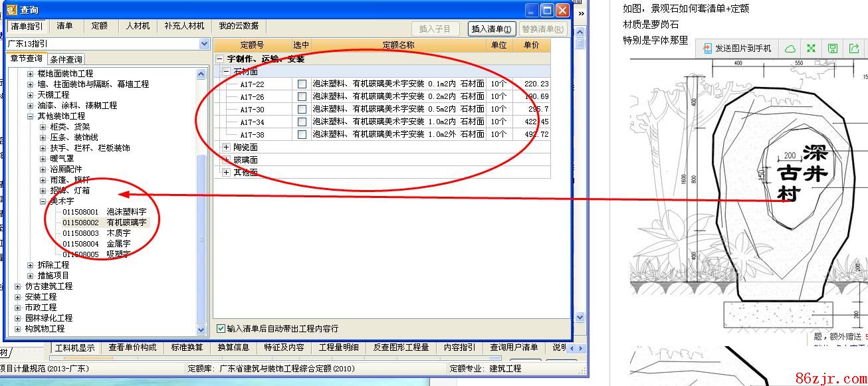
Task: Toggle 输入清单后自动带出工程内容 checkbox
Action: 221,328
